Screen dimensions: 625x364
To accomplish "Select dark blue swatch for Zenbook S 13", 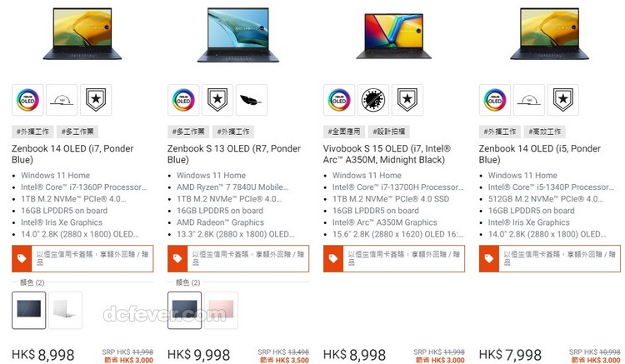I will click(184, 310).
